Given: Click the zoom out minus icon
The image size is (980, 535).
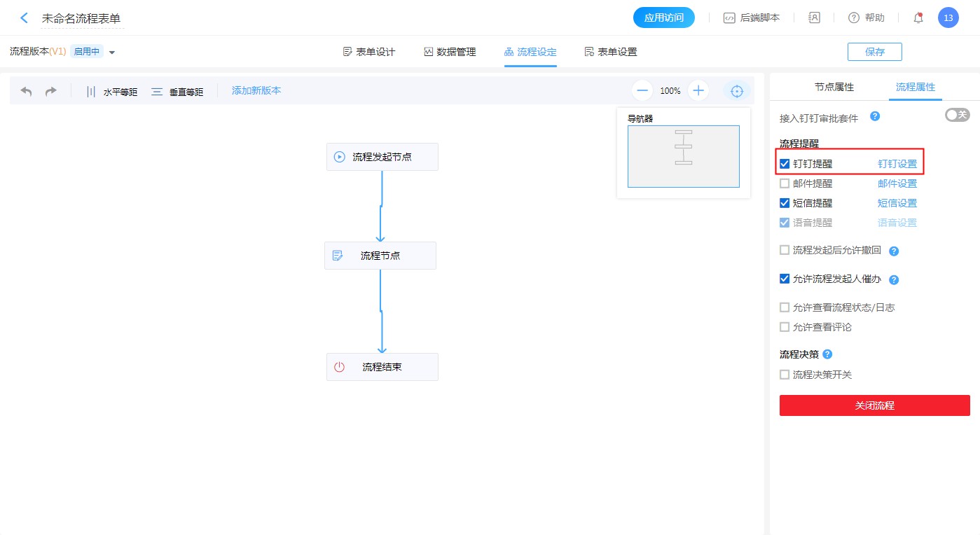Looking at the screenshot, I should pos(642,91).
